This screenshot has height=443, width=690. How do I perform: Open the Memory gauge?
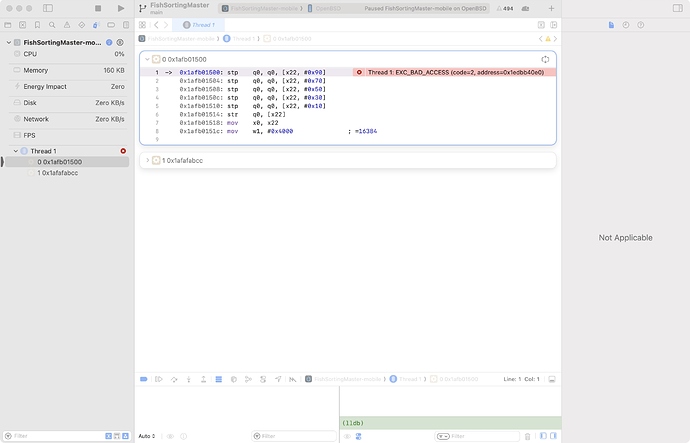[x=68, y=70]
